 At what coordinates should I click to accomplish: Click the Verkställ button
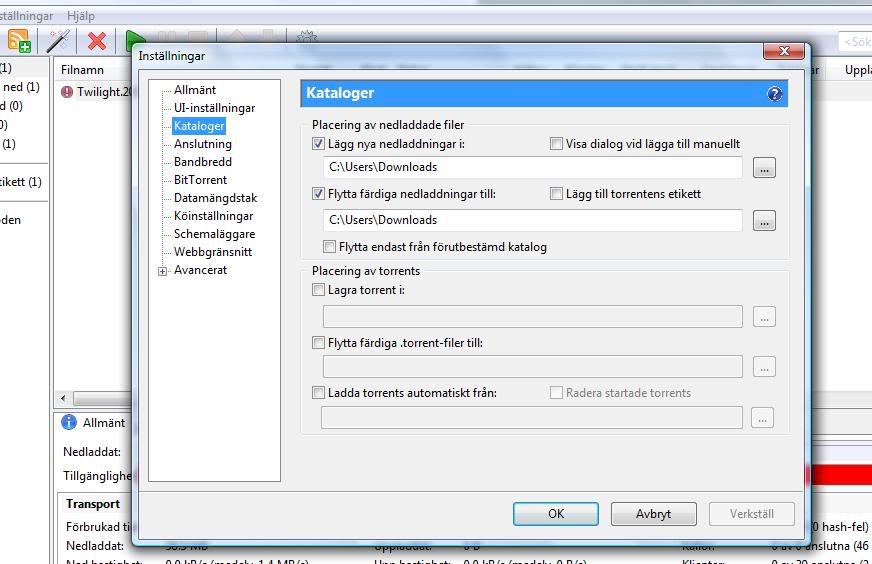coord(751,514)
